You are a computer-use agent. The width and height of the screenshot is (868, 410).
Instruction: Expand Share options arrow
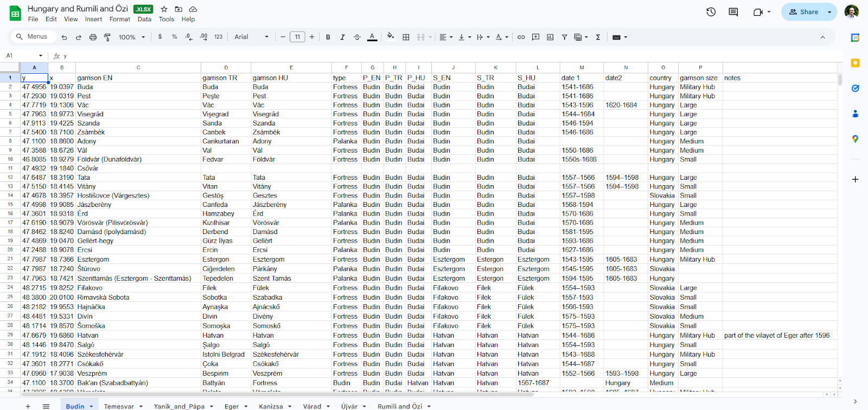(x=829, y=12)
